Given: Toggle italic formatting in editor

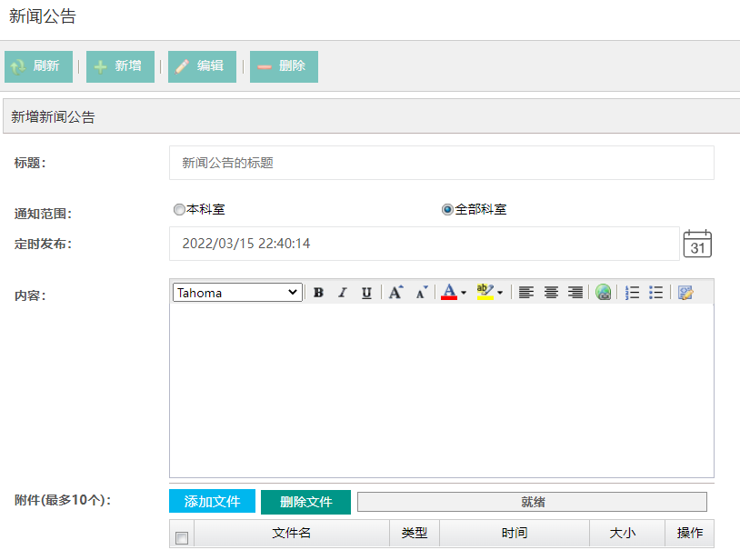Looking at the screenshot, I should [343, 293].
